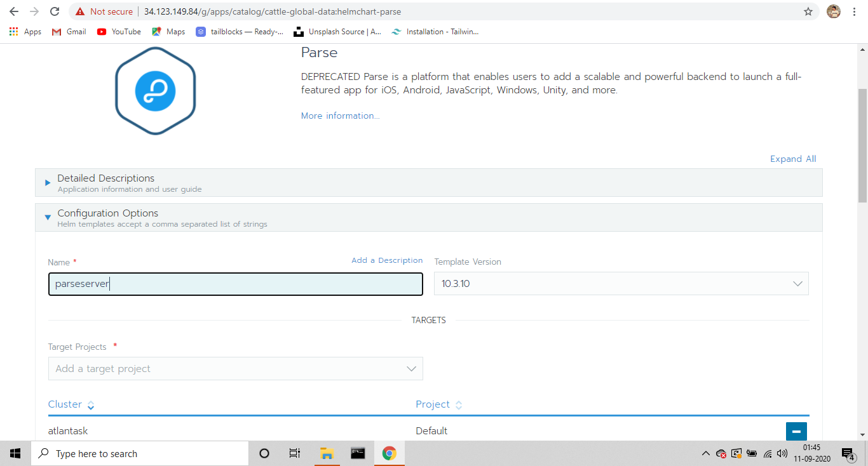868x466 pixels.
Task: Click Expand All sections
Action: coord(793,159)
